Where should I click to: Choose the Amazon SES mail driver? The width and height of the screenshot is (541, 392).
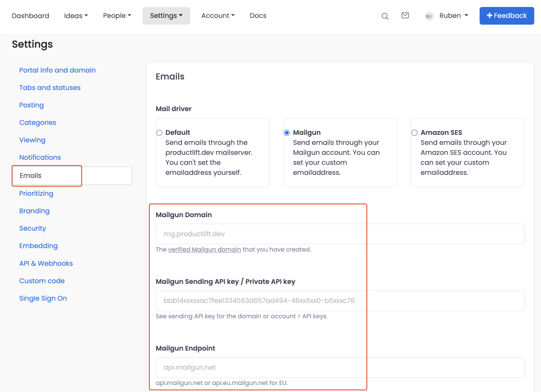[414, 133]
